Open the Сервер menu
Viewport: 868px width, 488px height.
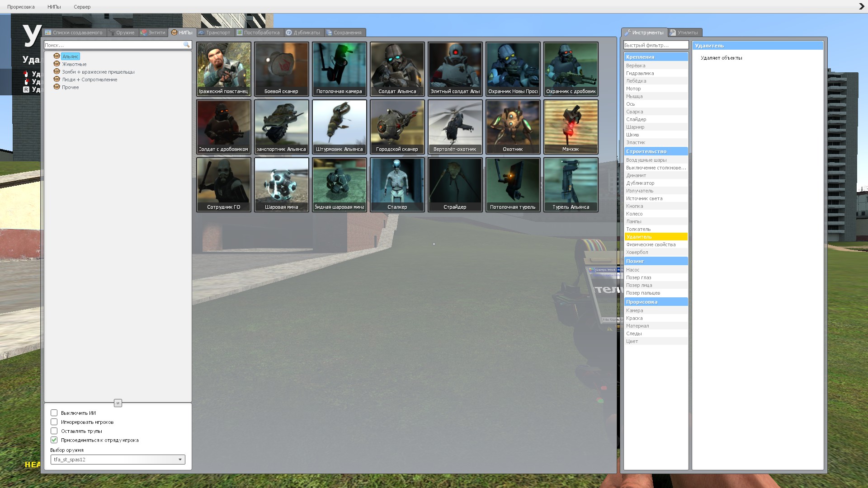tap(82, 7)
